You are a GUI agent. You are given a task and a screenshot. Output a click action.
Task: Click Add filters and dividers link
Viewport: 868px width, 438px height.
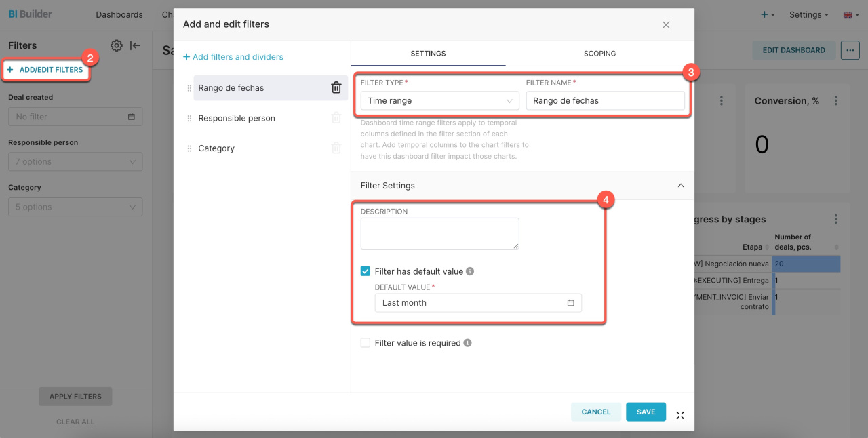(x=233, y=57)
